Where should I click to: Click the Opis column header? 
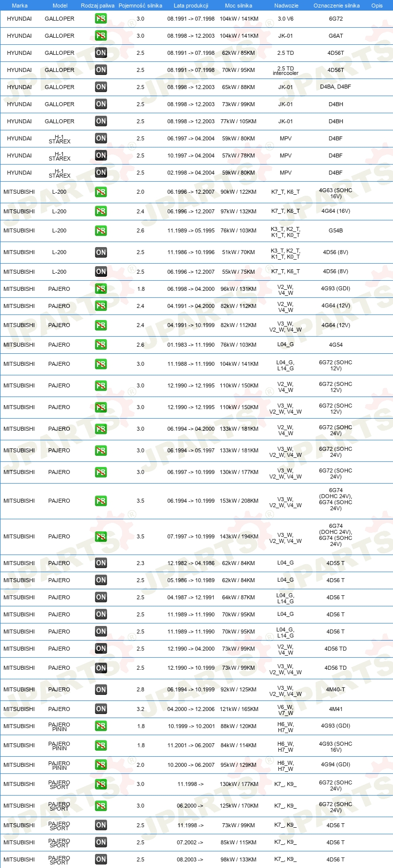tap(377, 6)
